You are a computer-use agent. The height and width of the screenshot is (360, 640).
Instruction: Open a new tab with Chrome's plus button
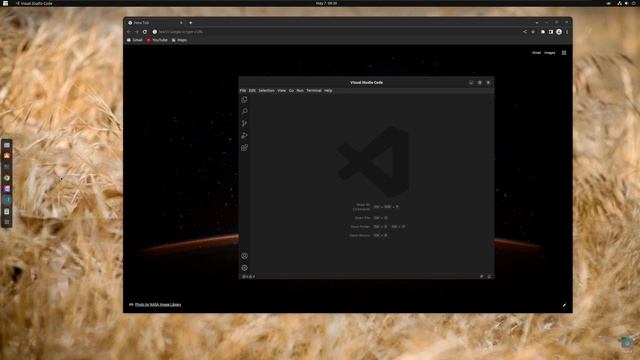click(x=191, y=23)
